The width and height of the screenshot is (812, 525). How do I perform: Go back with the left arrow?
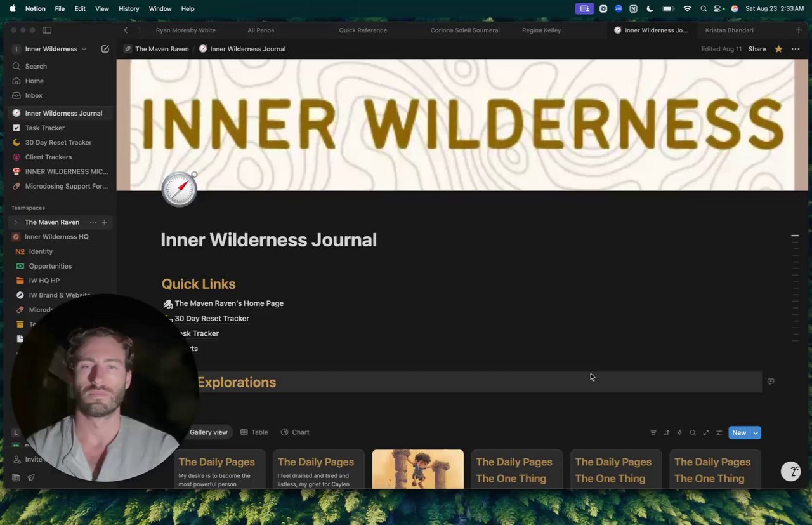point(126,30)
